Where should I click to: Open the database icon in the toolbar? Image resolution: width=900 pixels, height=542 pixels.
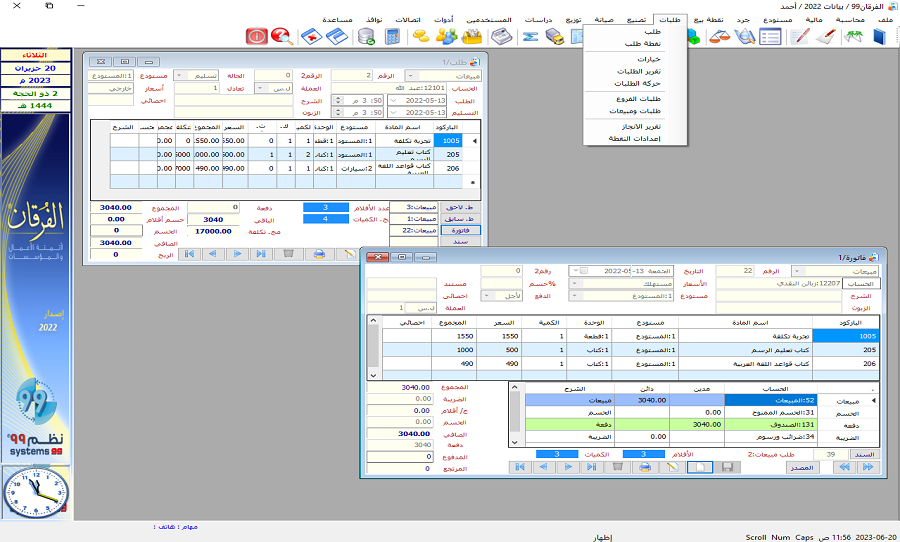(366, 37)
